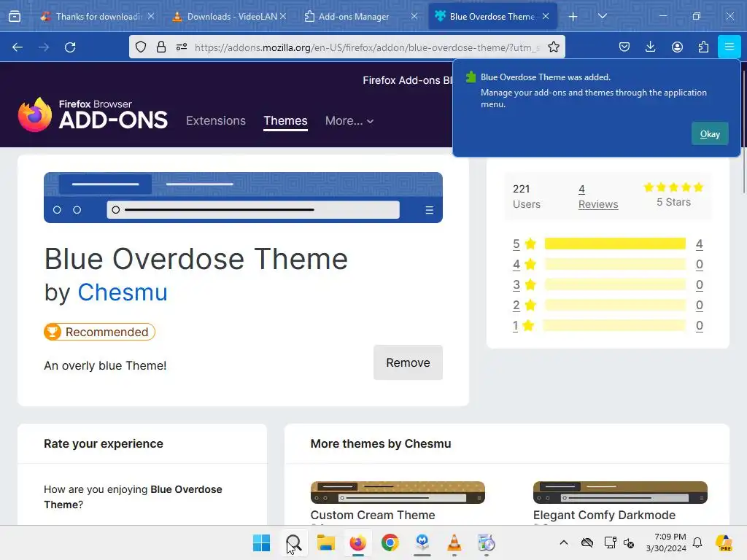This screenshot has width=747, height=560.
Task: Open clock and date 7:09 PM
Action: click(x=666, y=542)
